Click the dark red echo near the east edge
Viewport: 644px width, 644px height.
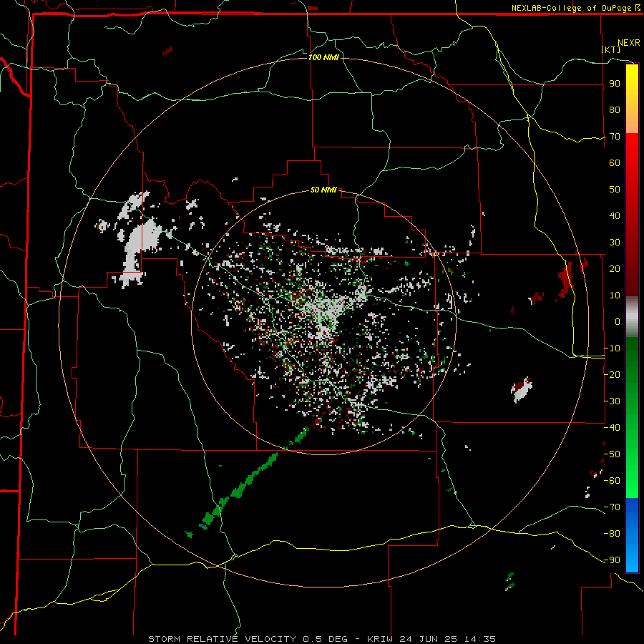[x=567, y=279]
